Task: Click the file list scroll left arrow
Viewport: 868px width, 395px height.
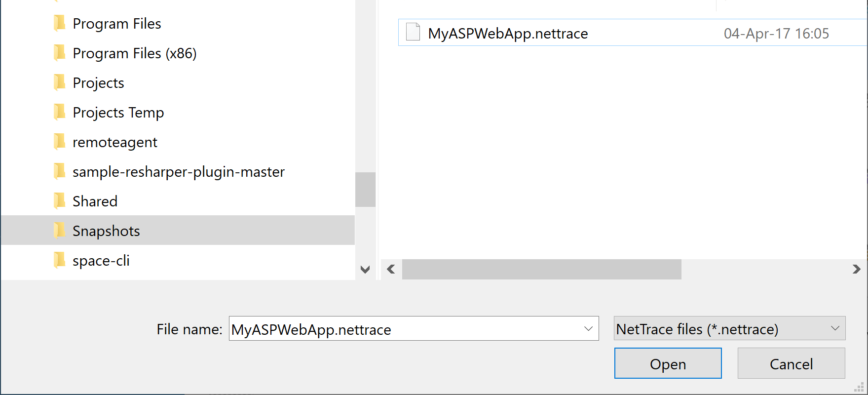Action: click(x=391, y=269)
